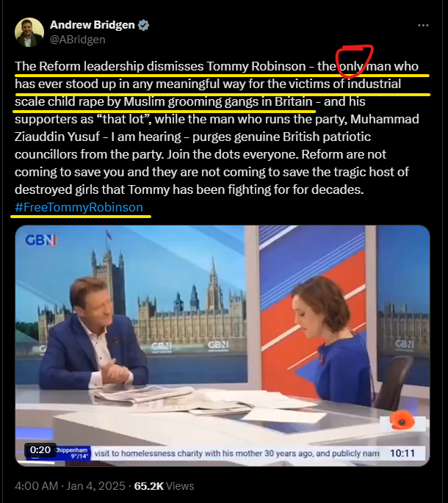
Task: Click the 0:20 video duration badge
Action: pos(40,449)
